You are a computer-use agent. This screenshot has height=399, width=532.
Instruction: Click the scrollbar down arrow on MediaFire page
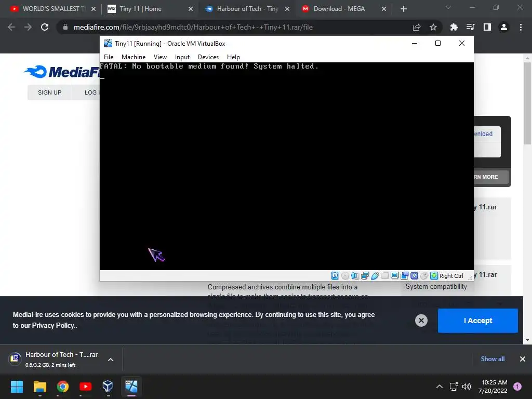527,340
